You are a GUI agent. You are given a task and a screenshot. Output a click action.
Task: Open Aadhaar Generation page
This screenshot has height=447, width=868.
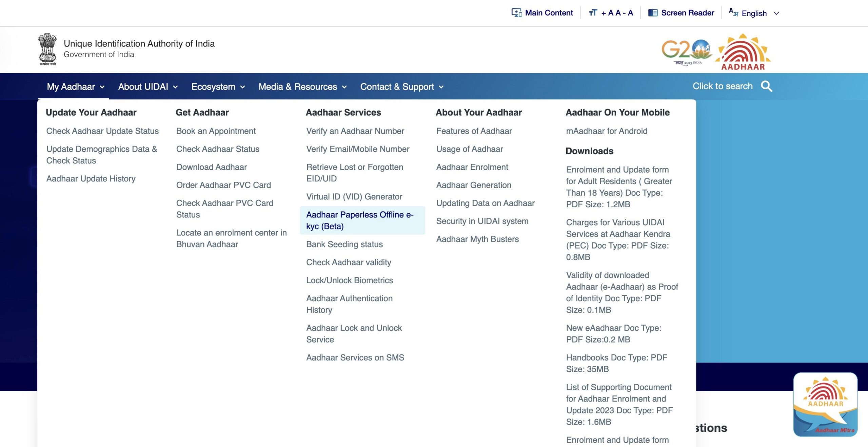pyautogui.click(x=474, y=185)
